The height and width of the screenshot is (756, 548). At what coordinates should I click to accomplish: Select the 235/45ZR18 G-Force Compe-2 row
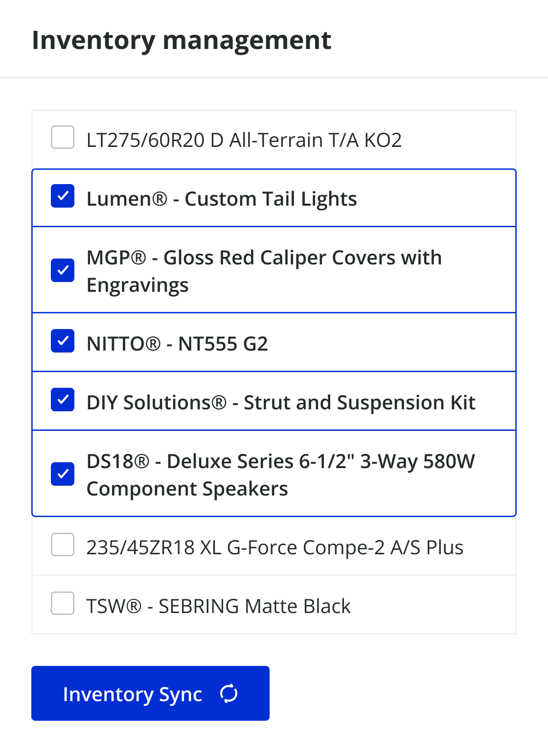tap(274, 546)
